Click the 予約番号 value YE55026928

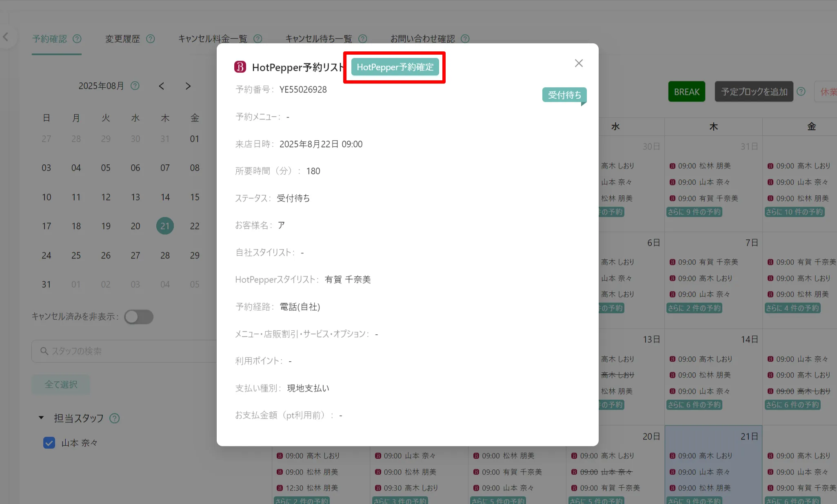pos(303,90)
